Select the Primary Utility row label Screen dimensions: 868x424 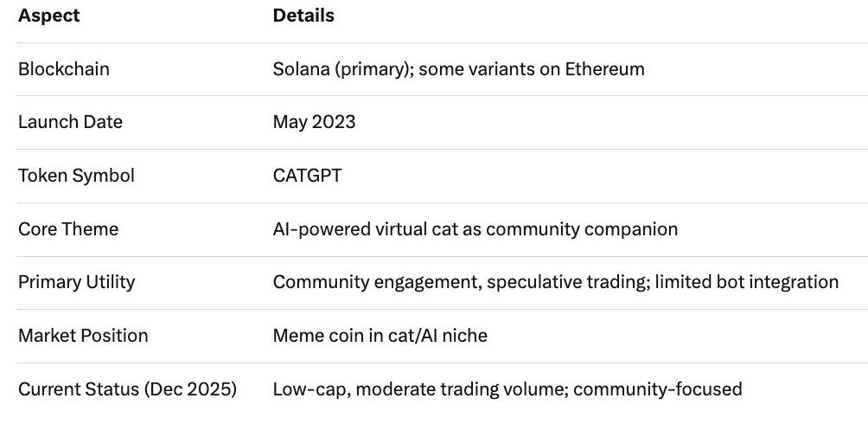[x=76, y=282]
